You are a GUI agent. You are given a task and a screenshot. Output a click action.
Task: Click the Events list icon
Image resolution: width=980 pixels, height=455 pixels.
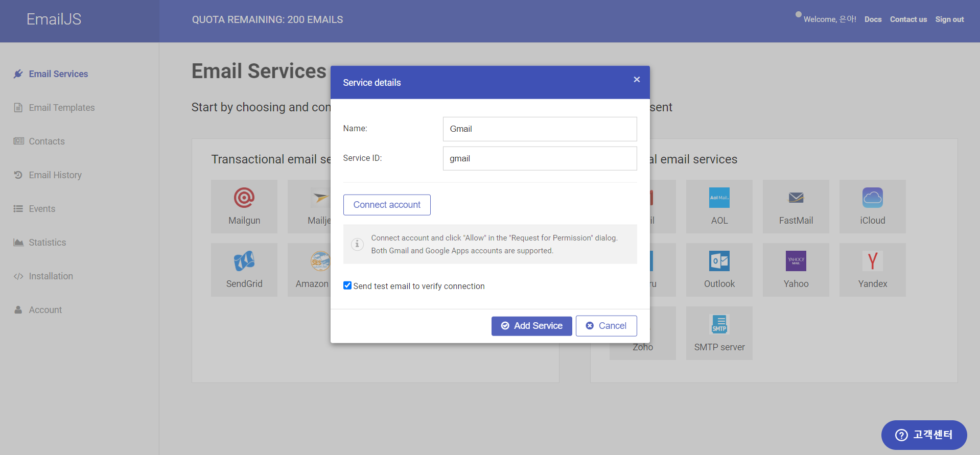point(18,209)
